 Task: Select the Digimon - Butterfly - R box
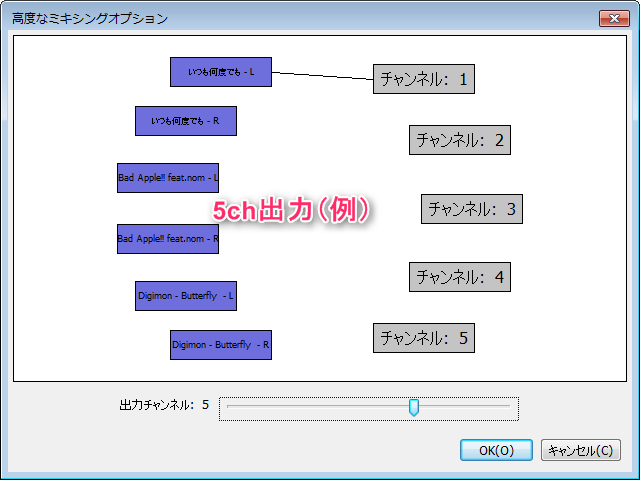[221, 345]
